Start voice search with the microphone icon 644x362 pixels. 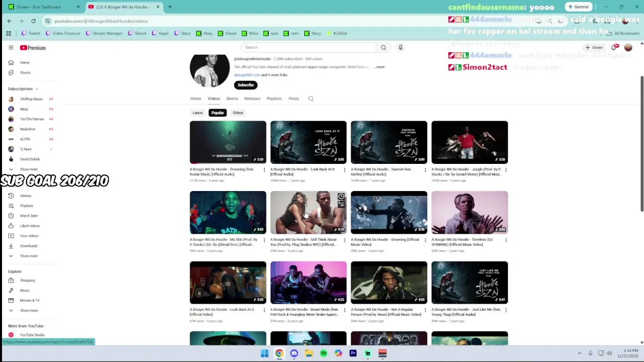click(x=400, y=47)
